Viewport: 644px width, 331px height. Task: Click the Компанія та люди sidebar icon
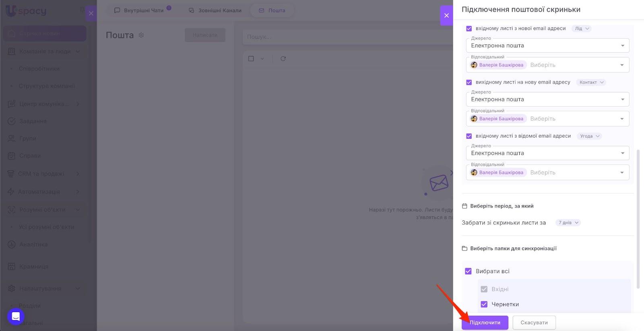(11, 51)
